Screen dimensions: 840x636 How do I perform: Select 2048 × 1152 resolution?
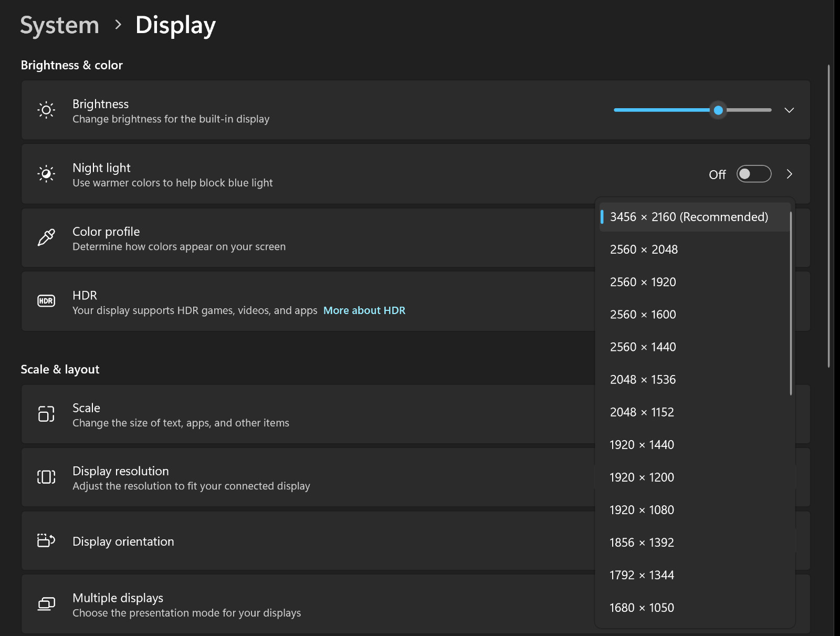pos(695,412)
